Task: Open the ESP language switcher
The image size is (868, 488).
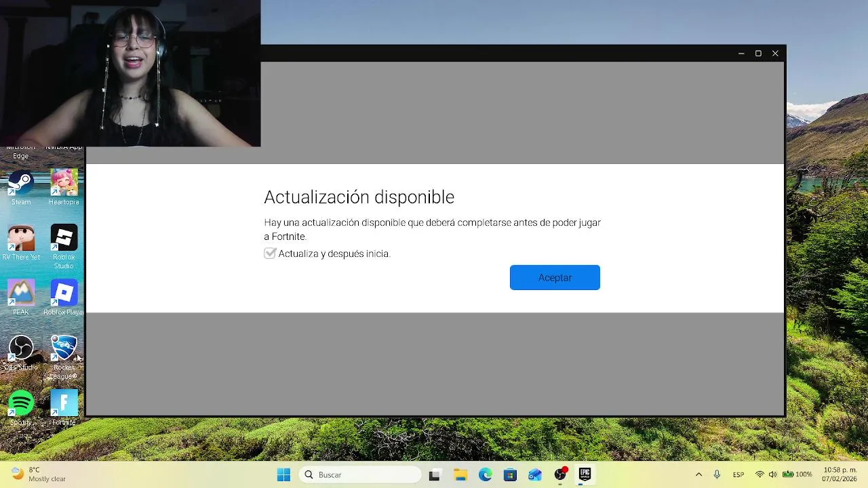Action: tap(738, 474)
